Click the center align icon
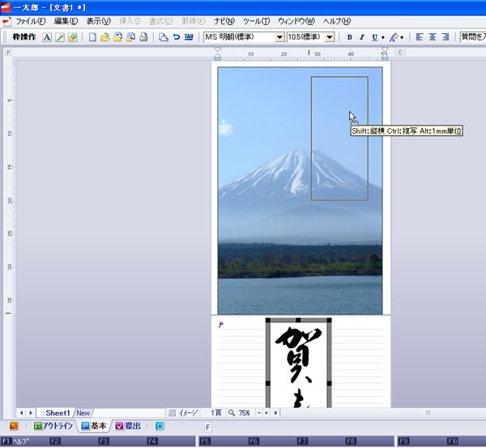This screenshot has height=448, width=486. [x=433, y=37]
